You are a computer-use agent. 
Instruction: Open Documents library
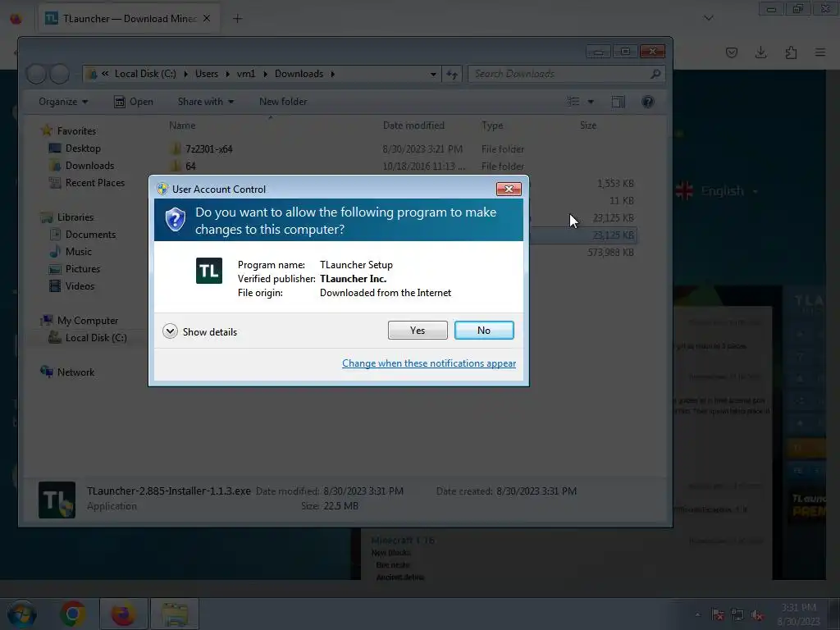[x=90, y=234]
